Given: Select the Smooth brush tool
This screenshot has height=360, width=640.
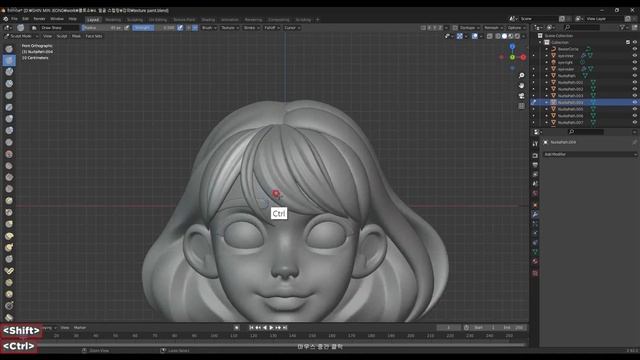Looking at the screenshot, I should click(9, 154).
